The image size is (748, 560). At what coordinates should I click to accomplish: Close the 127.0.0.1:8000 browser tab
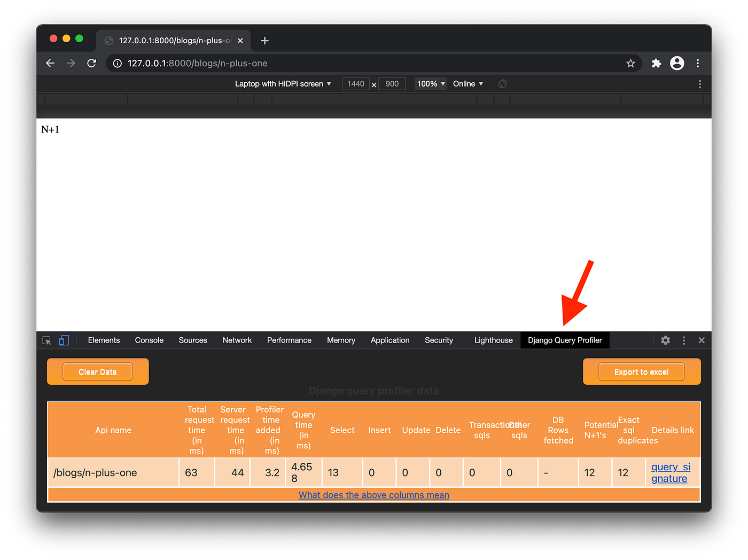(x=240, y=41)
